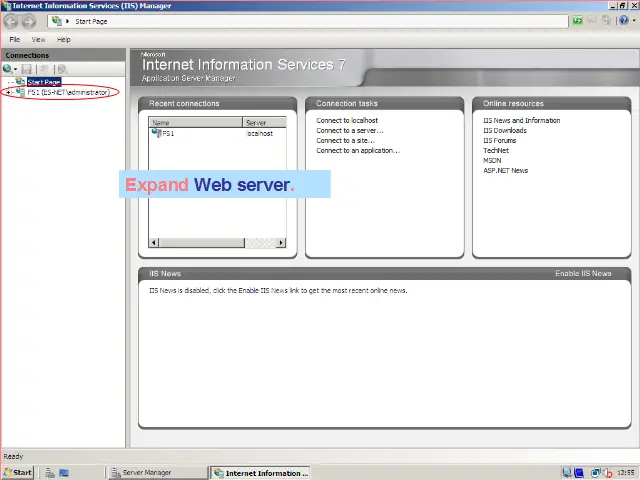Expand the FS1 server node plus sign

tap(8, 93)
